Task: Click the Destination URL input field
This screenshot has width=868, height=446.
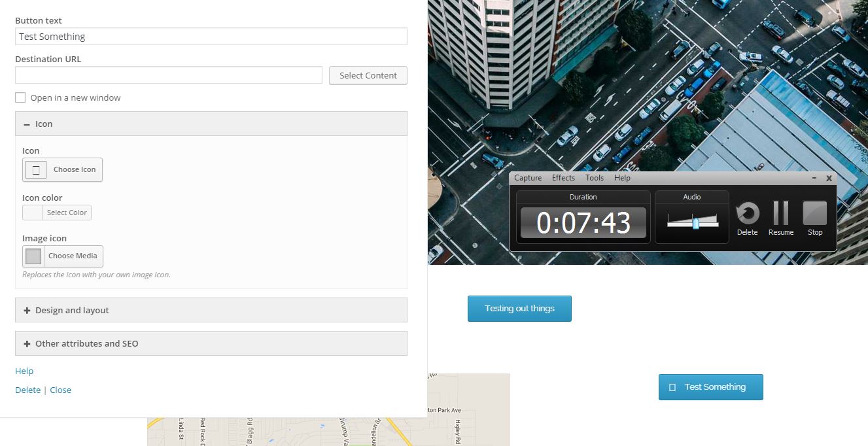Action: [169, 75]
